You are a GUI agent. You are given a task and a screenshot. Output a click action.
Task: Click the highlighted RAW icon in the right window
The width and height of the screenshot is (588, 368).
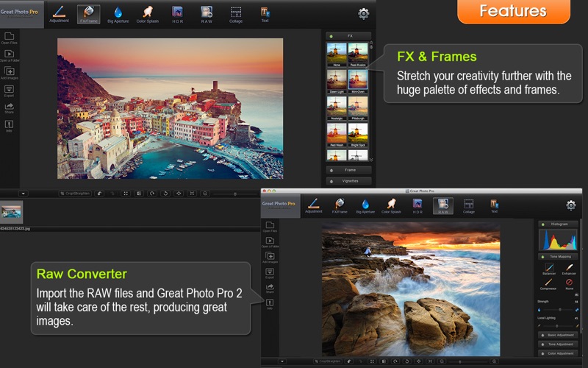(x=443, y=206)
